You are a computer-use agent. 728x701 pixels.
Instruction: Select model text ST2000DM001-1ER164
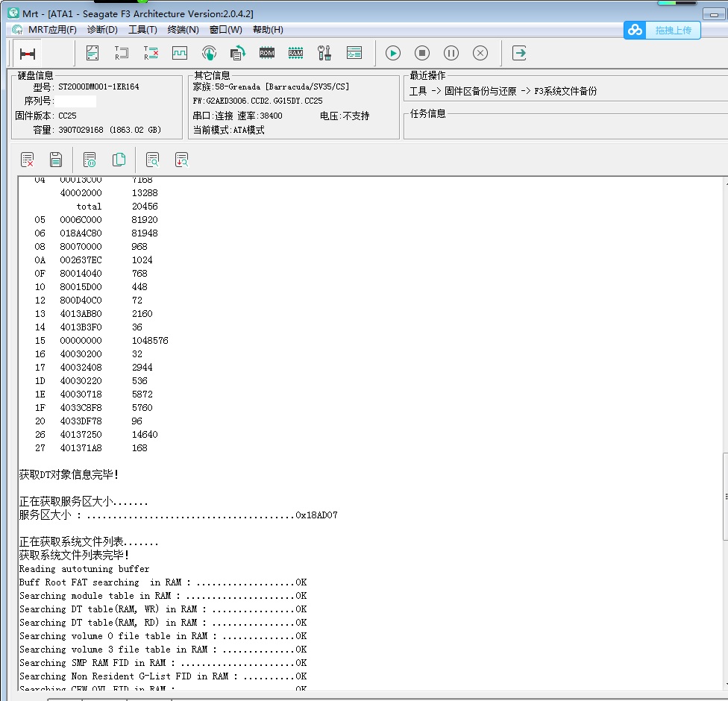[x=98, y=87]
